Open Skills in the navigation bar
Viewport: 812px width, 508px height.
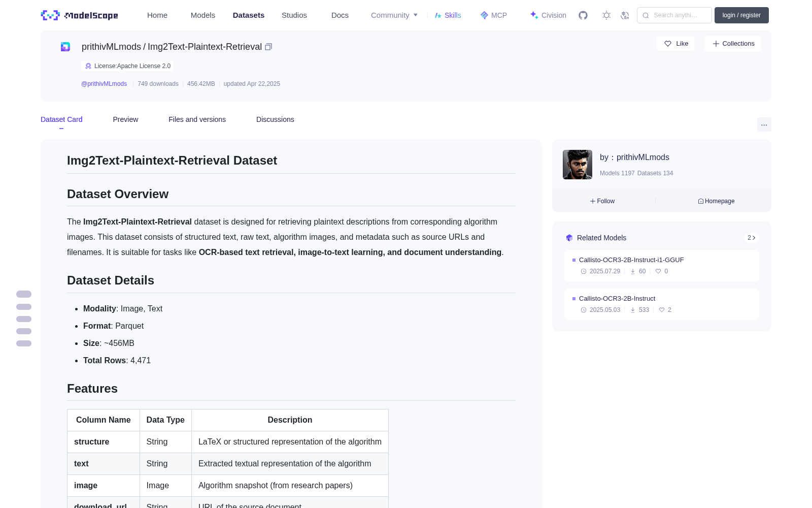(448, 15)
